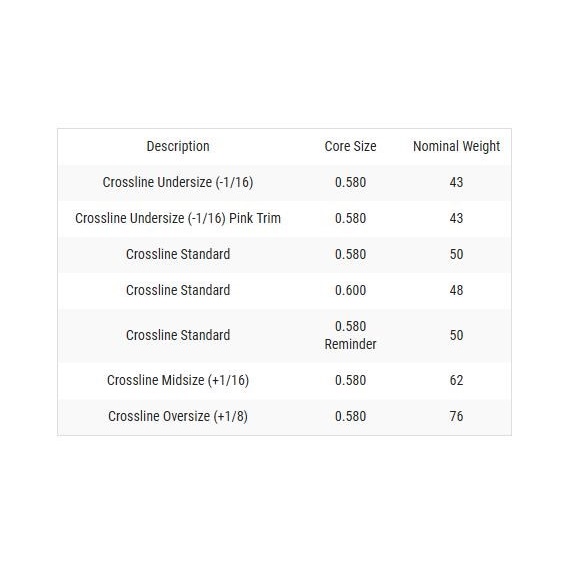This screenshot has width=564, height=564.
Task: Click the nominal weight value 76
Action: (456, 416)
